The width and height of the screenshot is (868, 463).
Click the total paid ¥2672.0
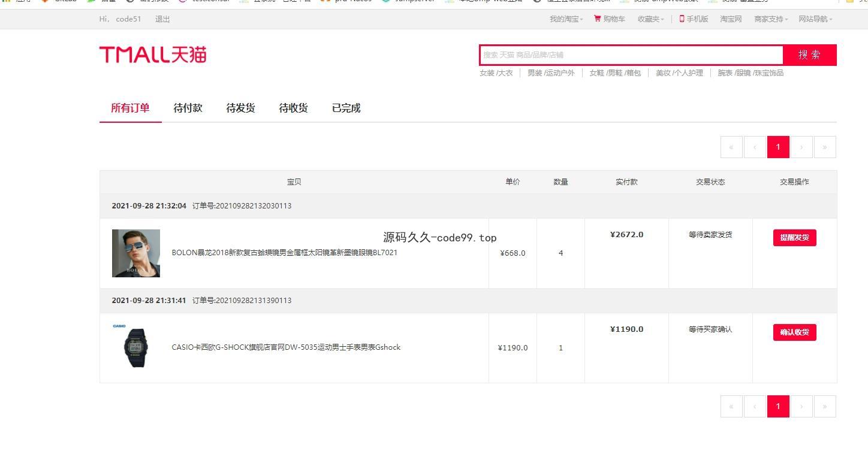(626, 234)
